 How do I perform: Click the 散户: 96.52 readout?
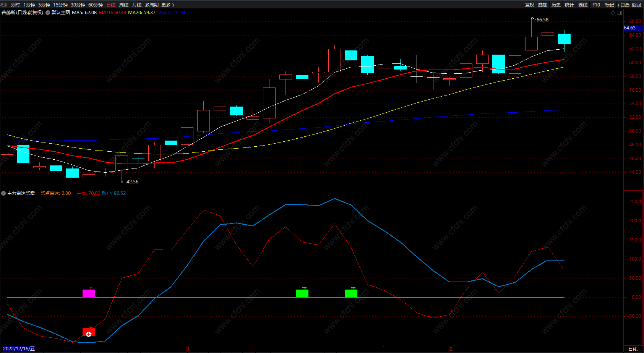click(114, 193)
